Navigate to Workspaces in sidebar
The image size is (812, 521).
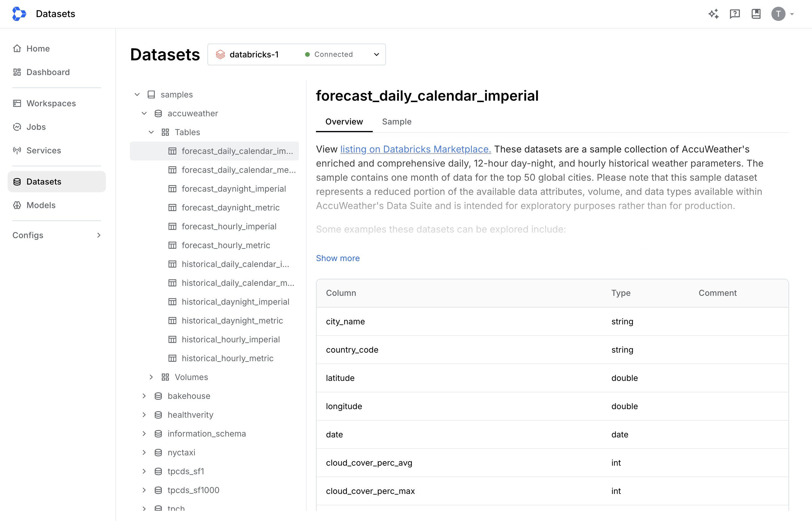tap(51, 103)
